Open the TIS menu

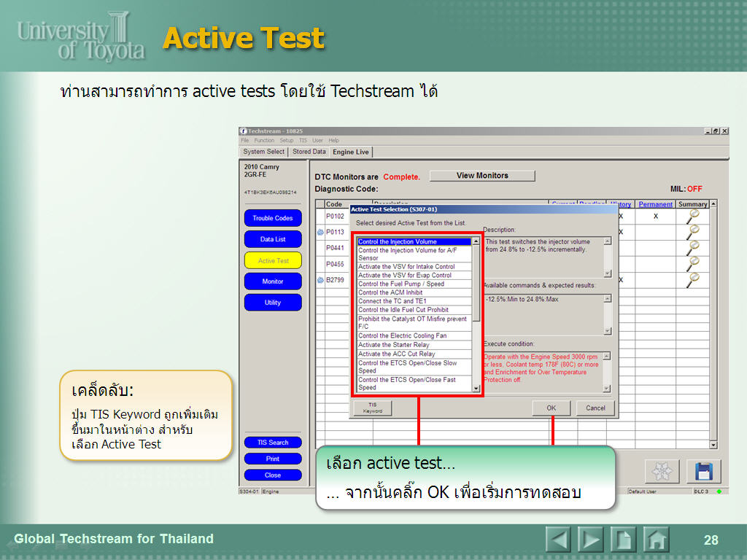(x=303, y=141)
